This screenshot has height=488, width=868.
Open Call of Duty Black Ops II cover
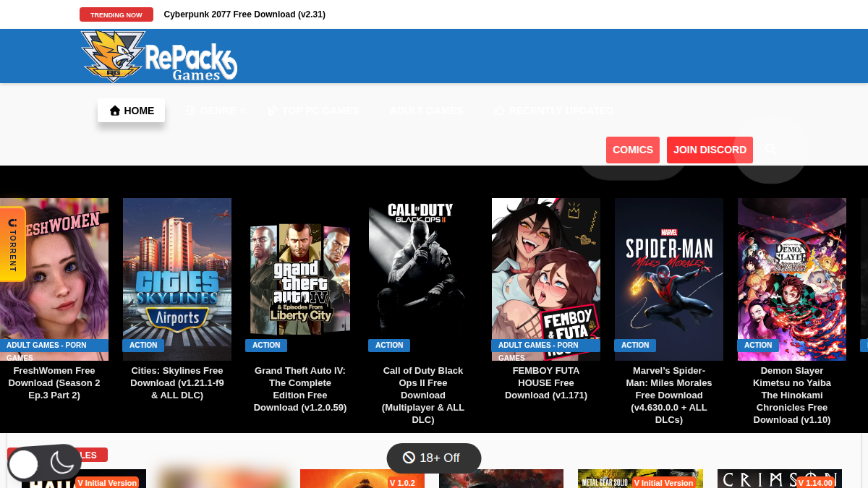pyautogui.click(x=423, y=279)
